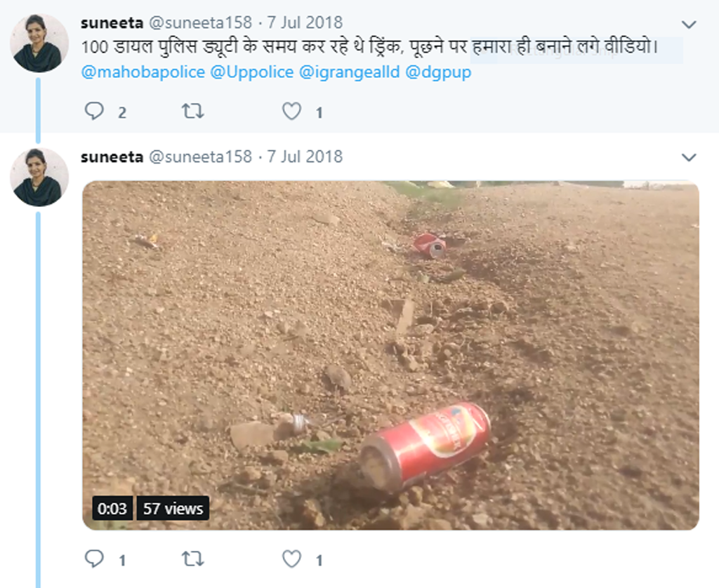Retweet the video tweet
Viewport: 719px width, 588px height.
click(x=192, y=559)
